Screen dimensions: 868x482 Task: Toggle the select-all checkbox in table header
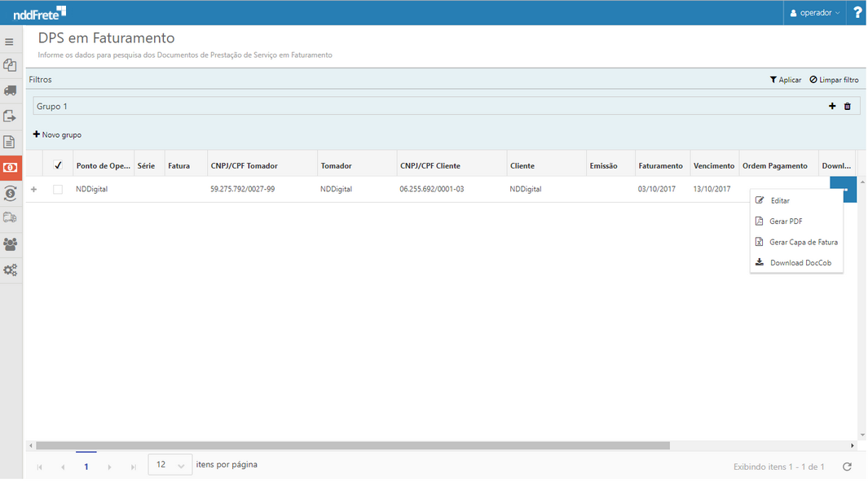click(58, 165)
